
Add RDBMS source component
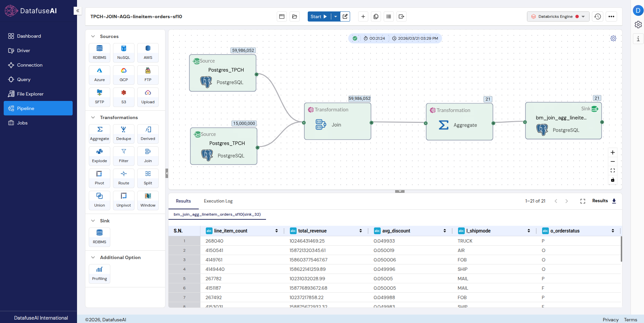(100, 52)
